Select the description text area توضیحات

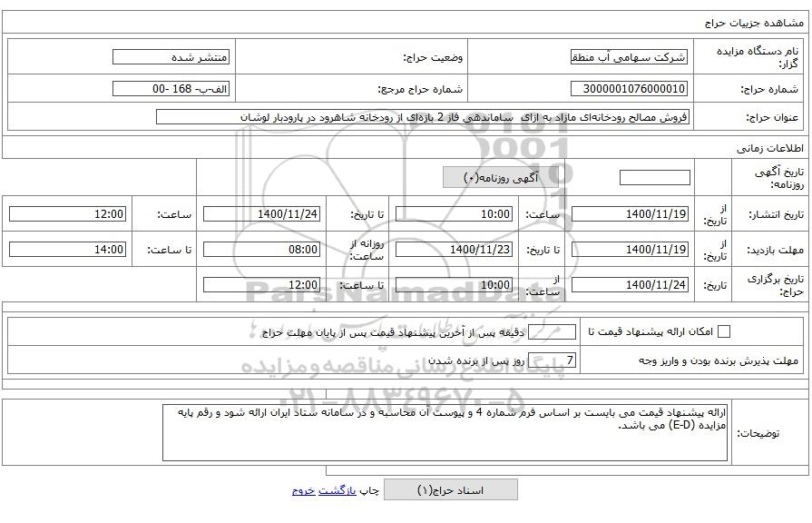[445, 433]
